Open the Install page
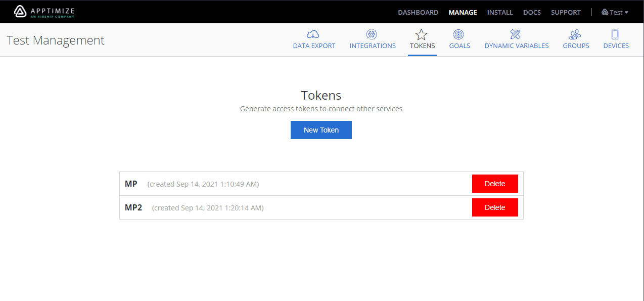Image resolution: width=644 pixels, height=301 pixels. point(500,12)
